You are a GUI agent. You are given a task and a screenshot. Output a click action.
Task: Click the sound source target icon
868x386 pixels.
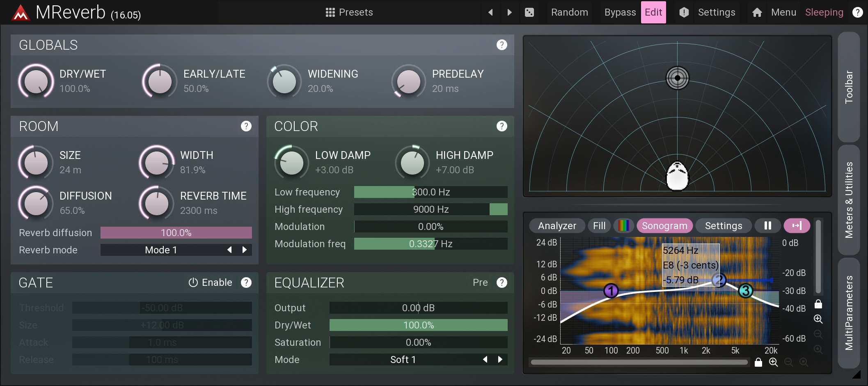tap(677, 78)
